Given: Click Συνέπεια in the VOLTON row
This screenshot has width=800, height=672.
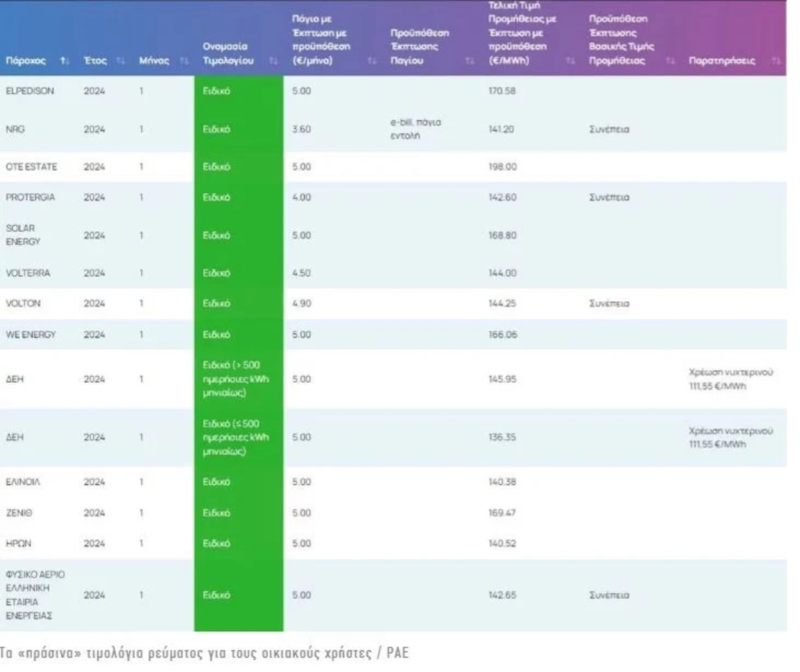Looking at the screenshot, I should pos(610,303).
